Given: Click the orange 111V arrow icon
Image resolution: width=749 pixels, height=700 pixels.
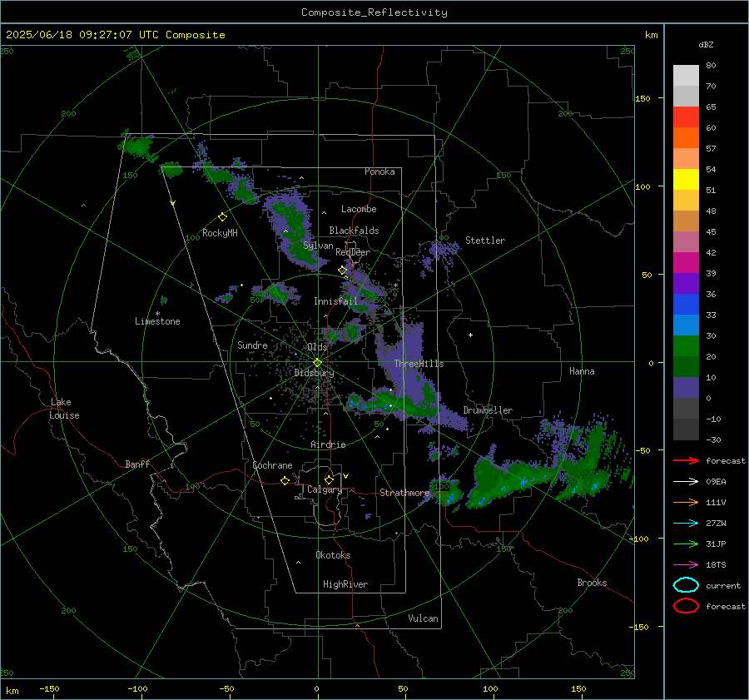Looking at the screenshot, I should click(686, 502).
